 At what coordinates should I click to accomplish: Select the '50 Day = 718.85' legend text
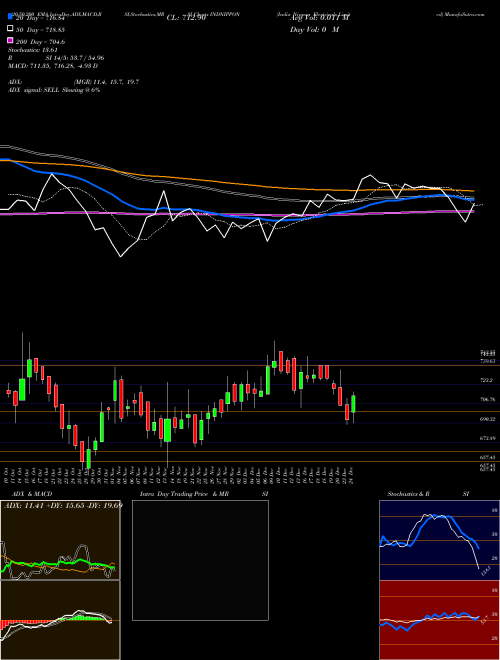coord(40,30)
